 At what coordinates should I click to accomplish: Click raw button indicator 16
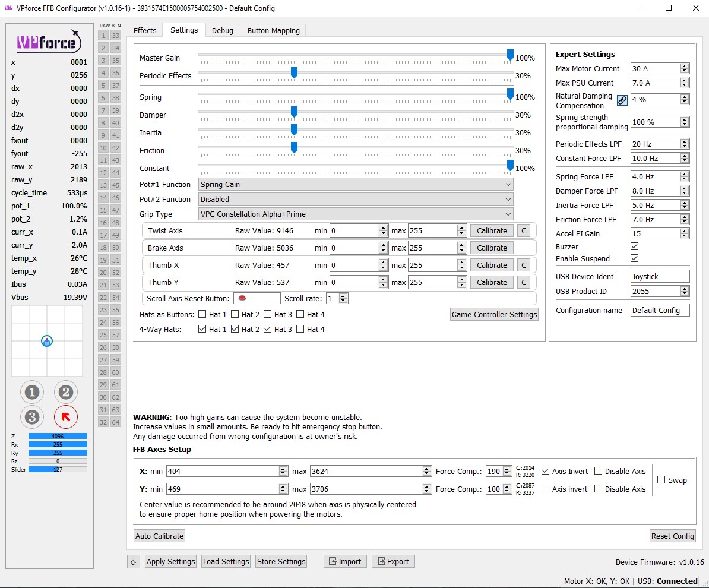click(103, 223)
